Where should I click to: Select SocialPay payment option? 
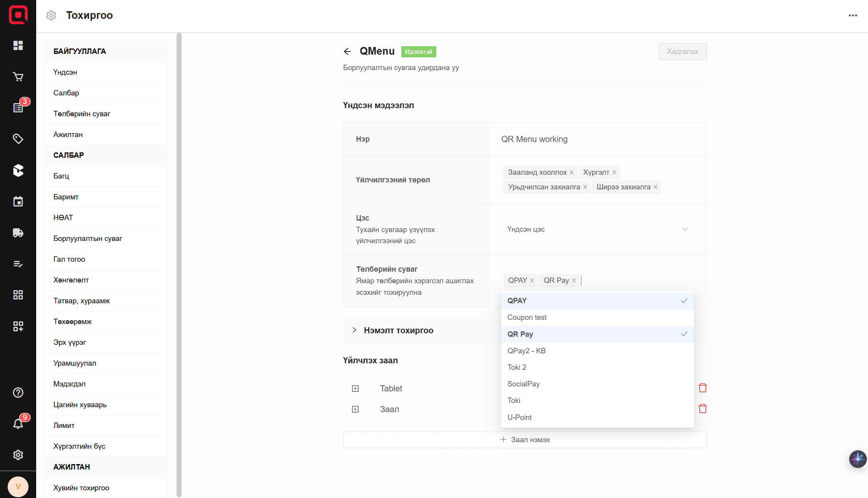pos(524,384)
